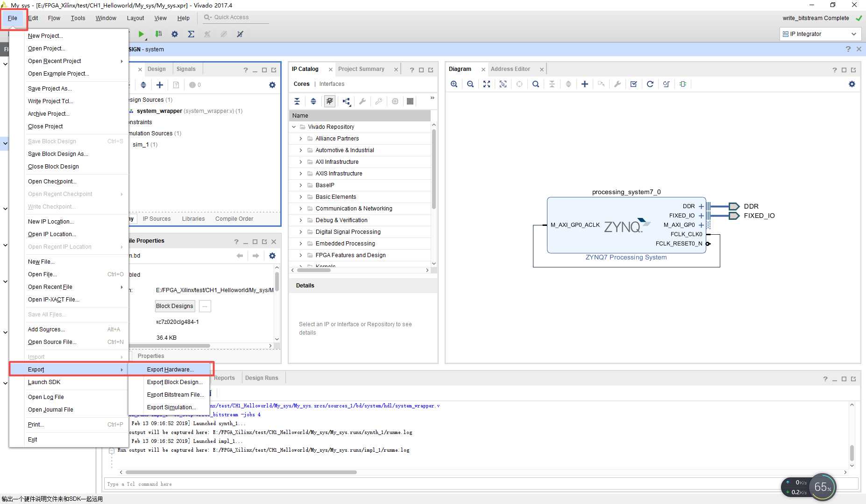This screenshot has width=866, height=504.
Task: Click the Add Sources plus icon in the Sources panel
Action: [160, 85]
